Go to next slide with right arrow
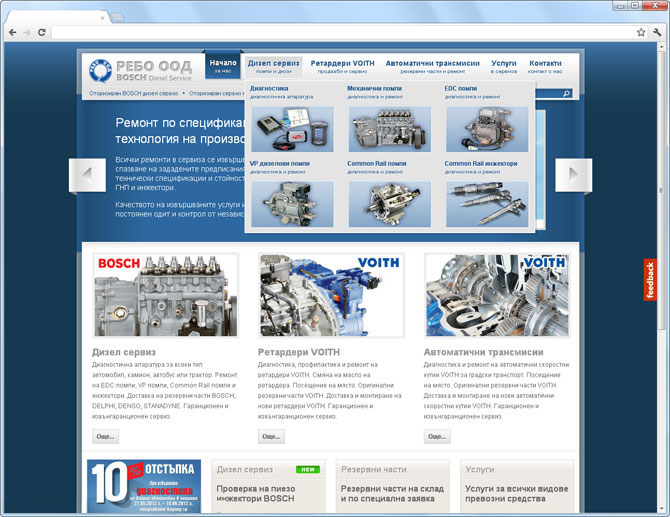Image resolution: width=670 pixels, height=517 pixels. (573, 175)
